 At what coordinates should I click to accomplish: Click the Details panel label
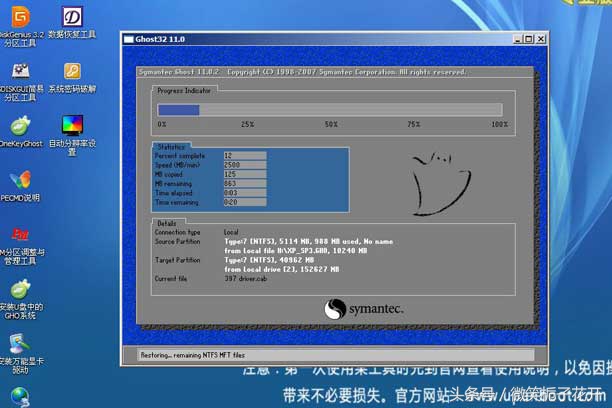tap(167, 223)
